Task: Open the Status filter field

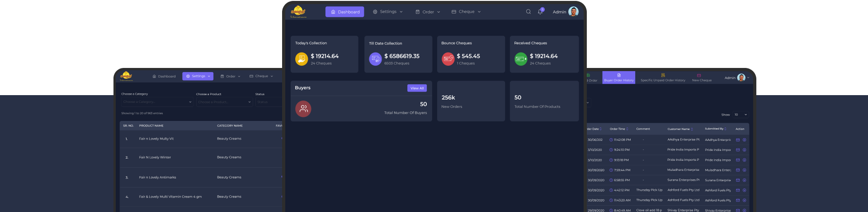Action: click(269, 102)
